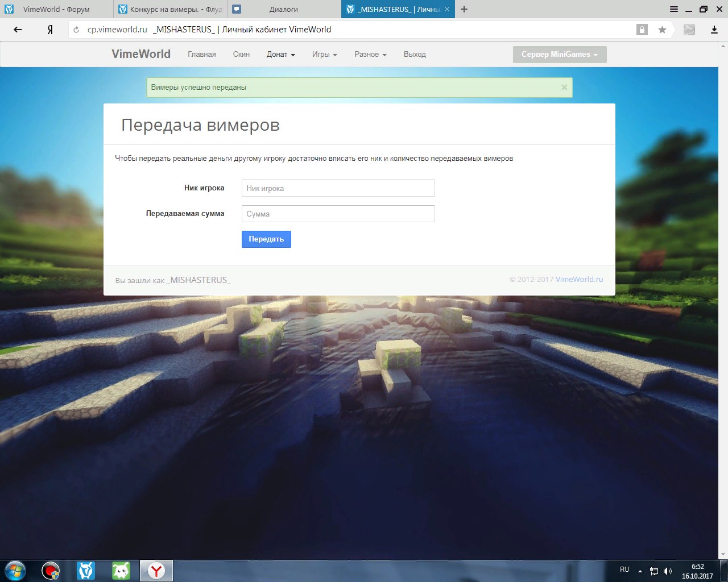Open the Главная nav item
The width and height of the screenshot is (728, 582).
(202, 55)
